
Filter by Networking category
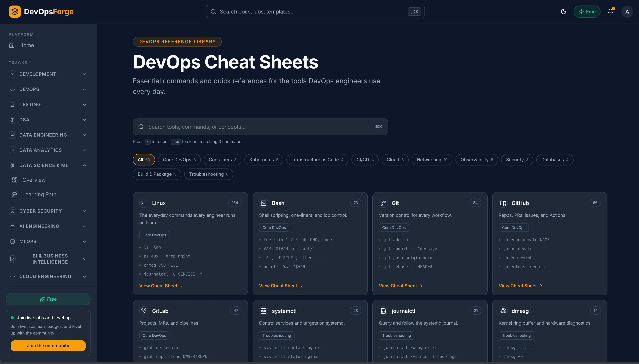coord(432,160)
